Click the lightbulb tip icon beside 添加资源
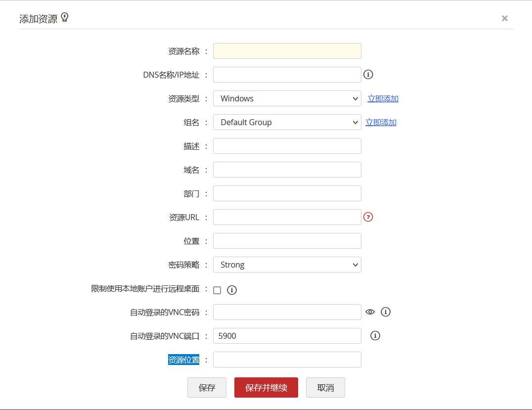The image size is (532, 410). tap(65, 18)
